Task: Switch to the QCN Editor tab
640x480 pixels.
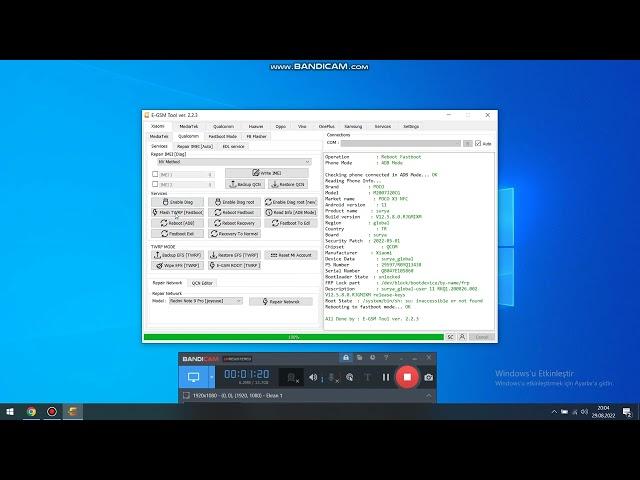Action: click(202, 283)
